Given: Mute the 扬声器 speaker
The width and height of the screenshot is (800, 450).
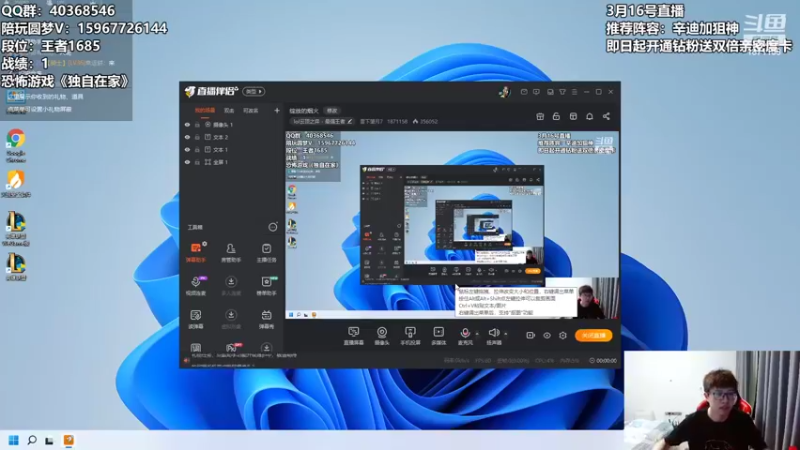Looking at the screenshot, I should click(493, 333).
